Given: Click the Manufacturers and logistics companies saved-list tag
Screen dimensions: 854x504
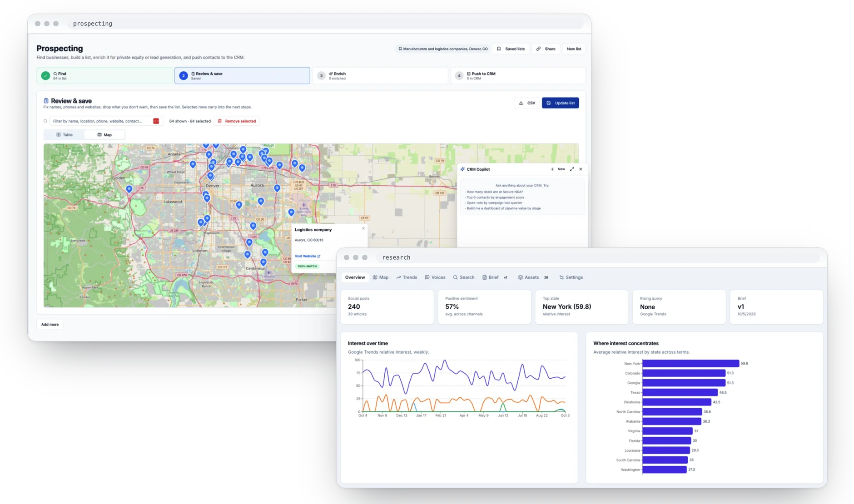Looking at the screenshot, I should [443, 49].
